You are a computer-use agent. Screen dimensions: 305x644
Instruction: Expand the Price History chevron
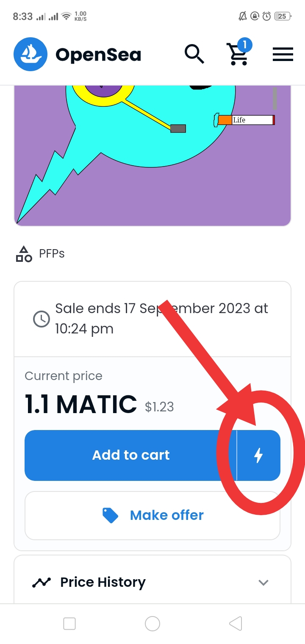263,583
